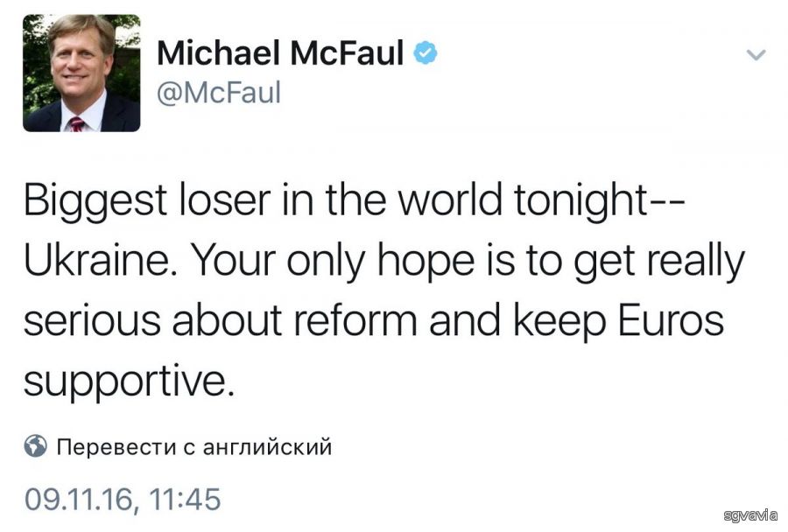Open Michael McFaul's profile photo

[x=81, y=73]
